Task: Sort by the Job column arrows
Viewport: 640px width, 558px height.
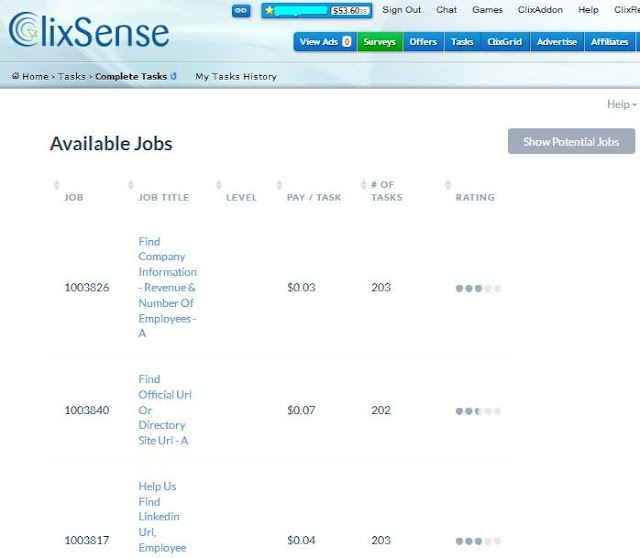Action: click(x=57, y=185)
